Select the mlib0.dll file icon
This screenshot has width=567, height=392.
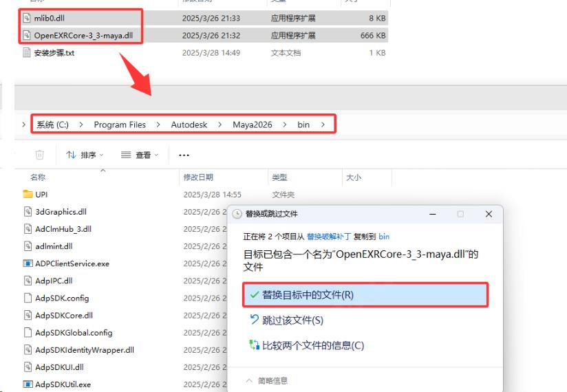27,18
